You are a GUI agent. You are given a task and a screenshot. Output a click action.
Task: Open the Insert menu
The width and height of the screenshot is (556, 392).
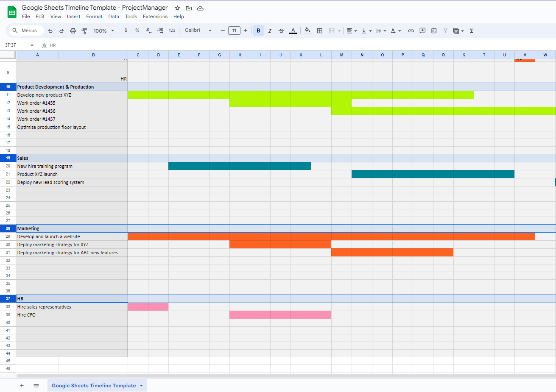pyautogui.click(x=73, y=17)
